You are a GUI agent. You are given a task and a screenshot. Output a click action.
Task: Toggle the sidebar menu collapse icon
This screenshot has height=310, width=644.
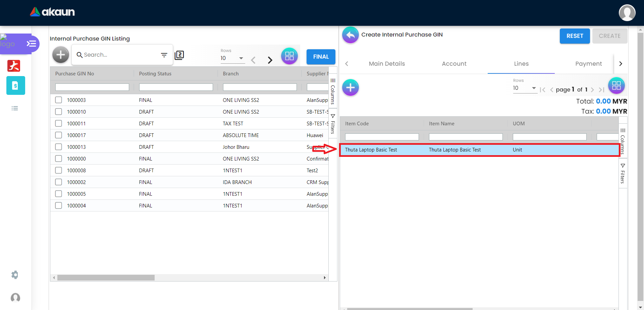(x=32, y=44)
